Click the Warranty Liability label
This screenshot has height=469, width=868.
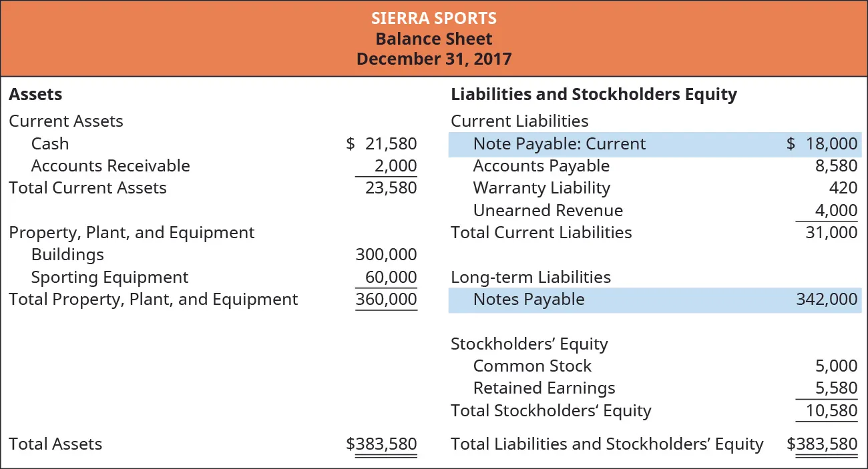coord(541,188)
